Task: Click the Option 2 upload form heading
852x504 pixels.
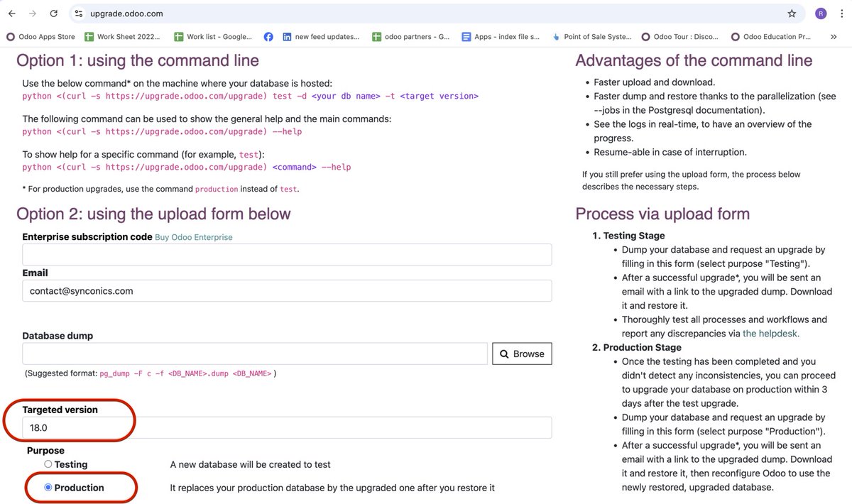Action: (x=153, y=214)
